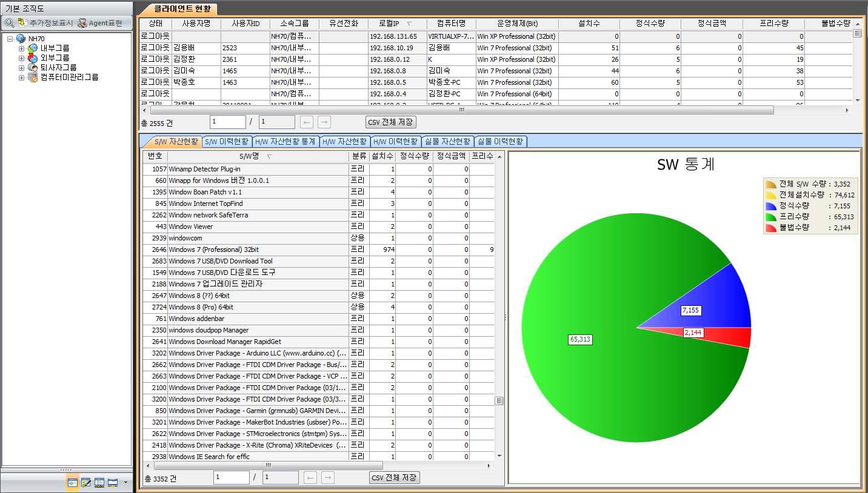
Task: Click the 사용자명 column header
Action: [196, 24]
